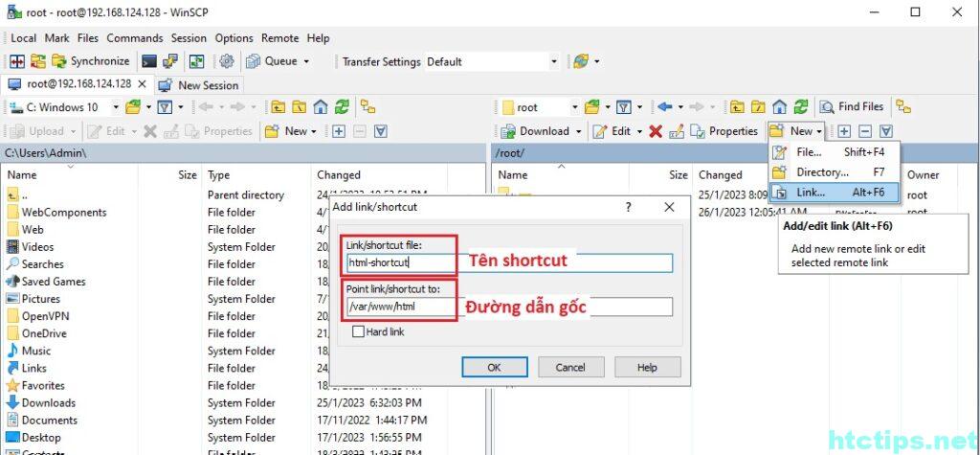Confirm the dialog with OK
Screen dimensions: 980x455
point(495,368)
